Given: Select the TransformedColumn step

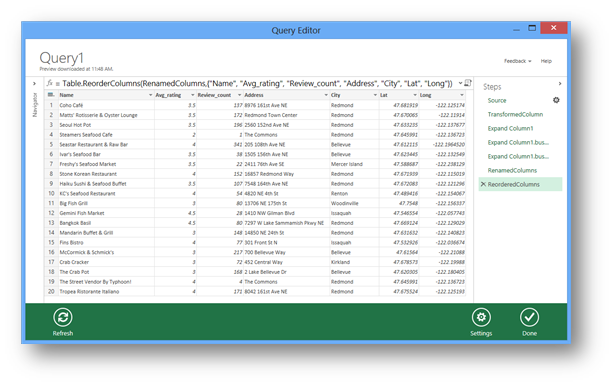Looking at the screenshot, I should [x=515, y=114].
